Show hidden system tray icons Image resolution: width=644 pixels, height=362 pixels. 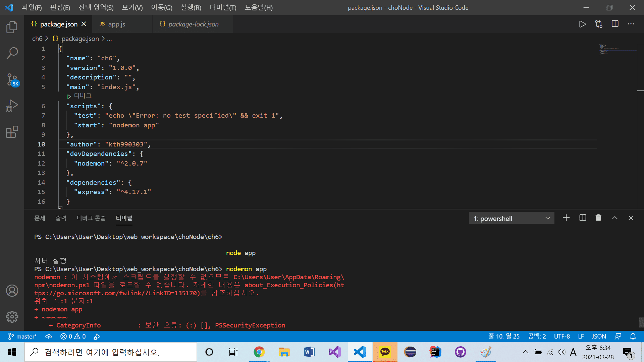(526, 352)
